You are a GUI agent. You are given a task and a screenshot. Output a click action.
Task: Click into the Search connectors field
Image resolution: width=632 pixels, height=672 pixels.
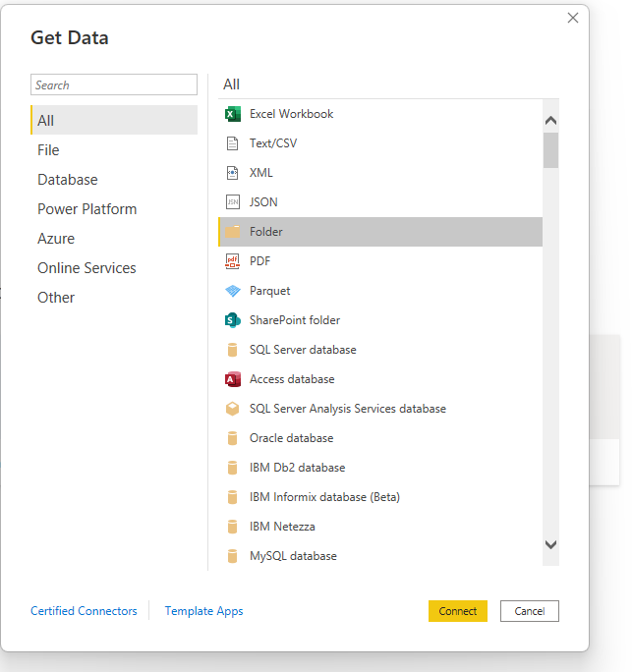click(x=114, y=84)
